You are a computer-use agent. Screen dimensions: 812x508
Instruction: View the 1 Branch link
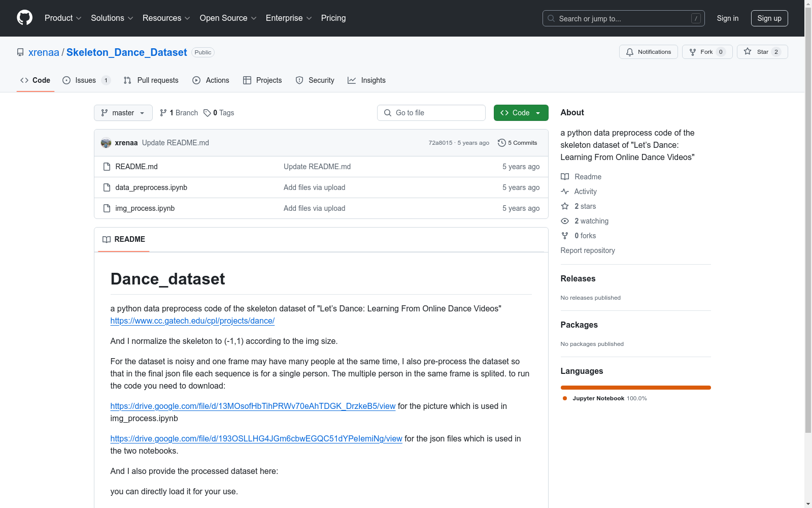179,113
